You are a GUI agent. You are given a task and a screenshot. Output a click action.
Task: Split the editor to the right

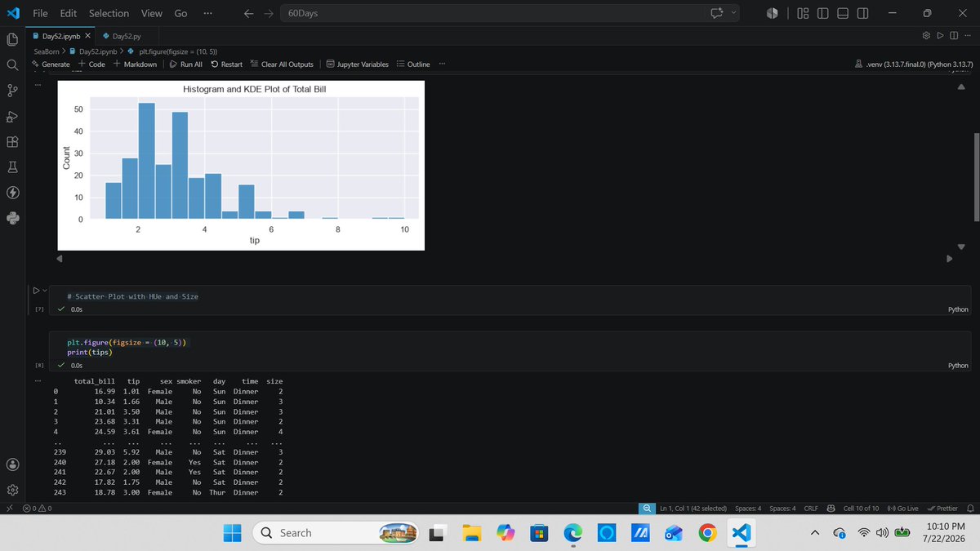pos(954,36)
